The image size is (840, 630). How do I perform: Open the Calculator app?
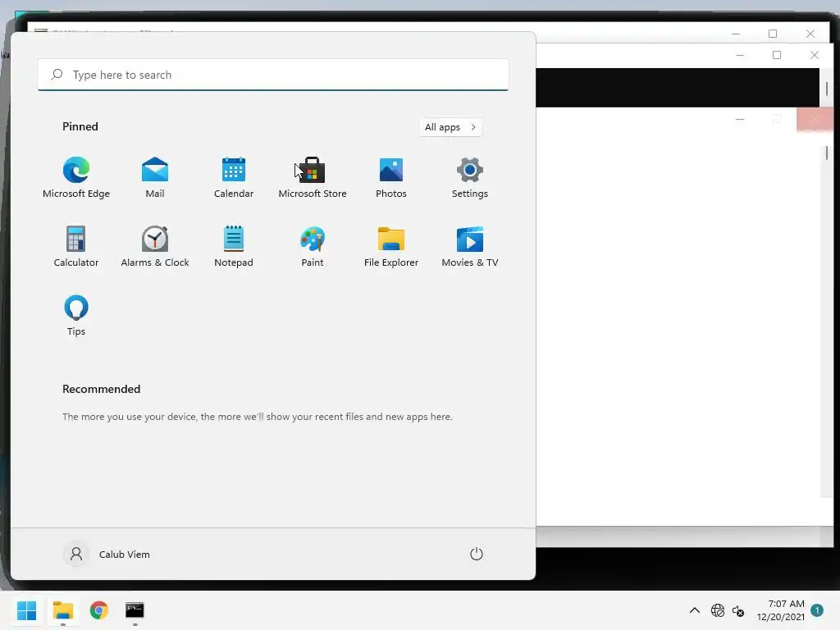[x=76, y=246]
